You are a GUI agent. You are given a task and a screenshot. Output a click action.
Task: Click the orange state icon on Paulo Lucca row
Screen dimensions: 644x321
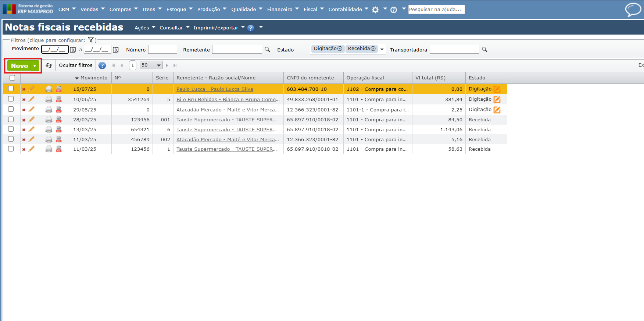click(497, 89)
